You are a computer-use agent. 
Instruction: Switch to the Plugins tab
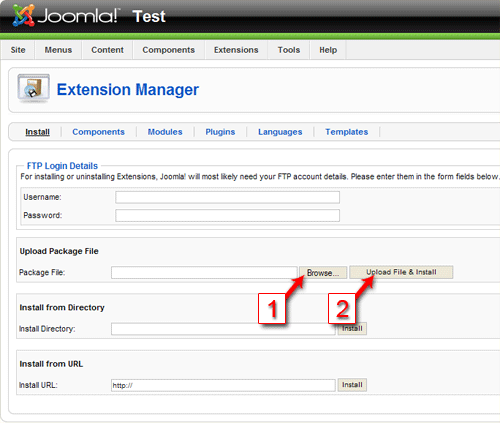[220, 132]
